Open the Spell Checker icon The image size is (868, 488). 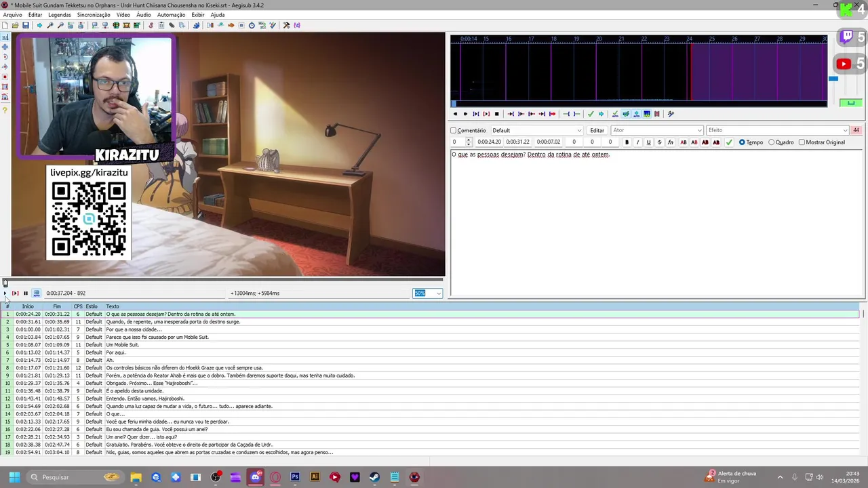(x=273, y=25)
